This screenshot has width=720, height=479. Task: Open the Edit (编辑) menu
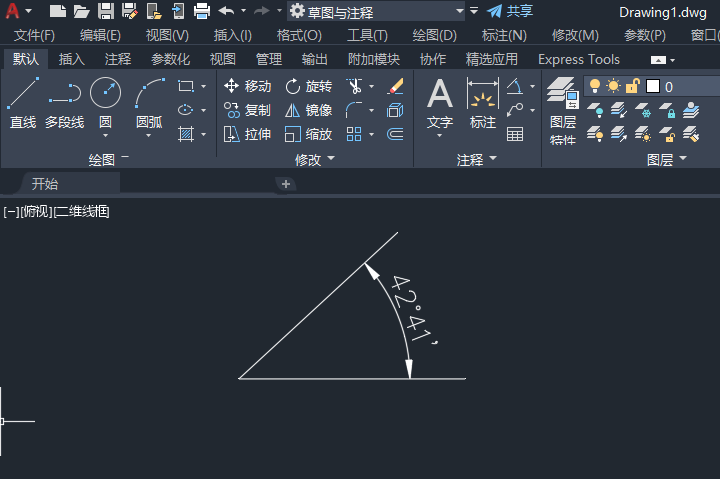[100, 35]
